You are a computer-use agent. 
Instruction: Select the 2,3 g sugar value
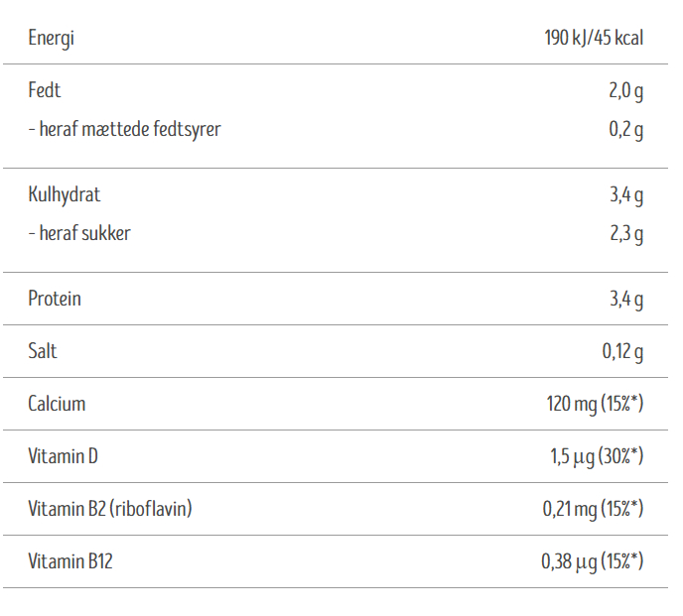click(625, 234)
